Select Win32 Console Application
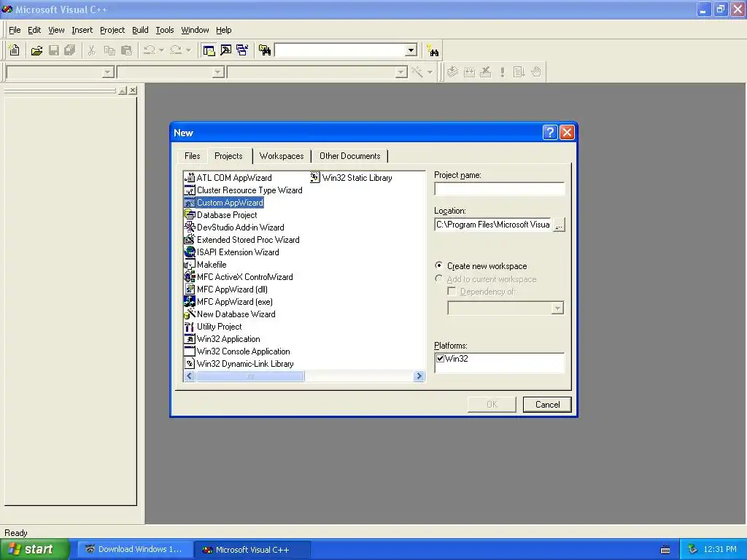This screenshot has width=747, height=560. (x=237, y=351)
